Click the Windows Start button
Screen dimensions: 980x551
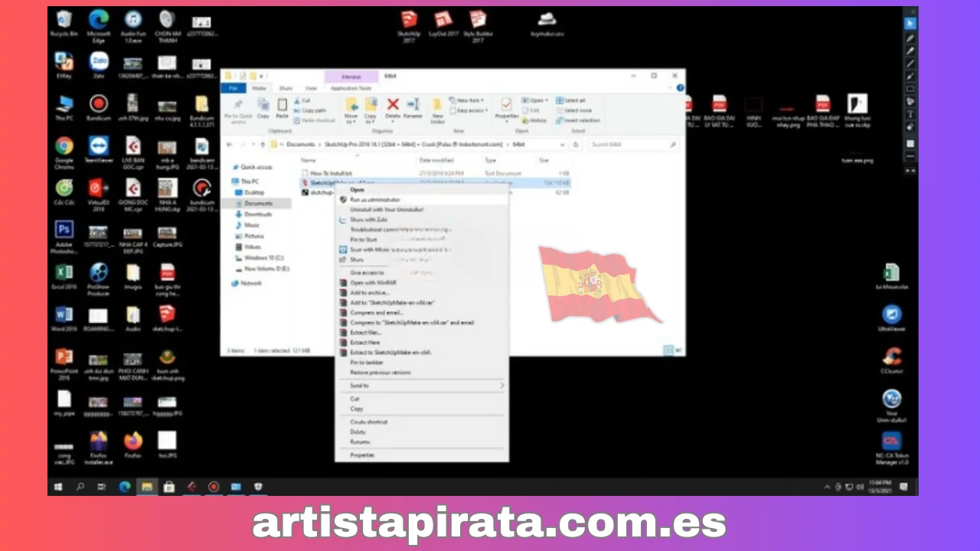[x=58, y=487]
